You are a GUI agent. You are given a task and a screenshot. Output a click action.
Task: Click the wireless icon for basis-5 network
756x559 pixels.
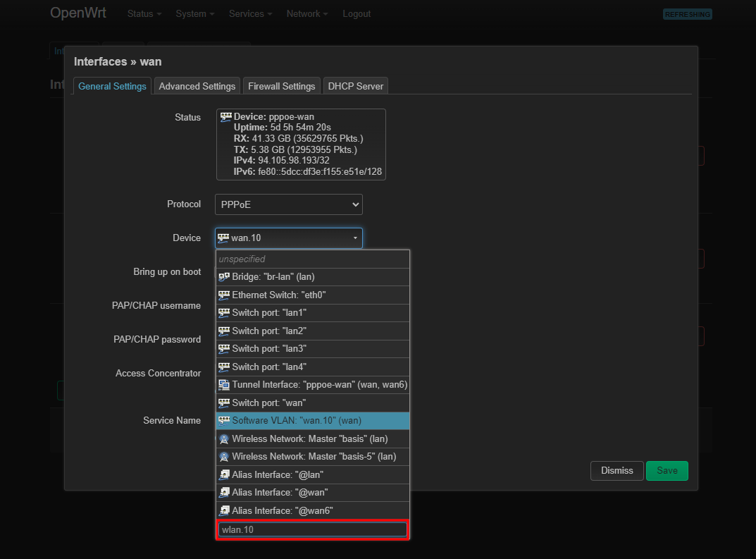coord(224,457)
